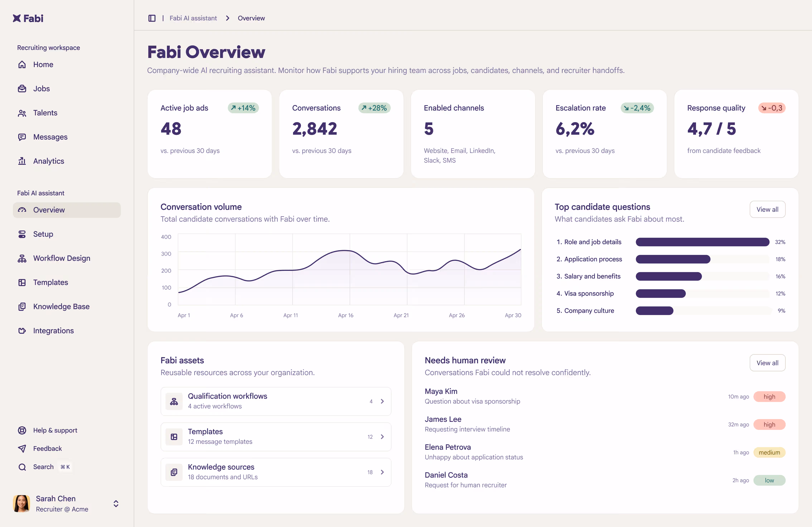Click the Enabled channels value 5
812x527 pixels.
[x=429, y=129]
